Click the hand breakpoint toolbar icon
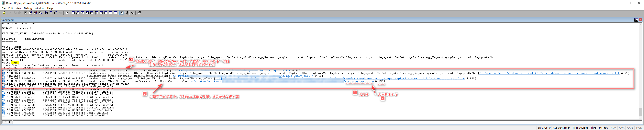Screen dimensions: 644x130 pos(67,13)
